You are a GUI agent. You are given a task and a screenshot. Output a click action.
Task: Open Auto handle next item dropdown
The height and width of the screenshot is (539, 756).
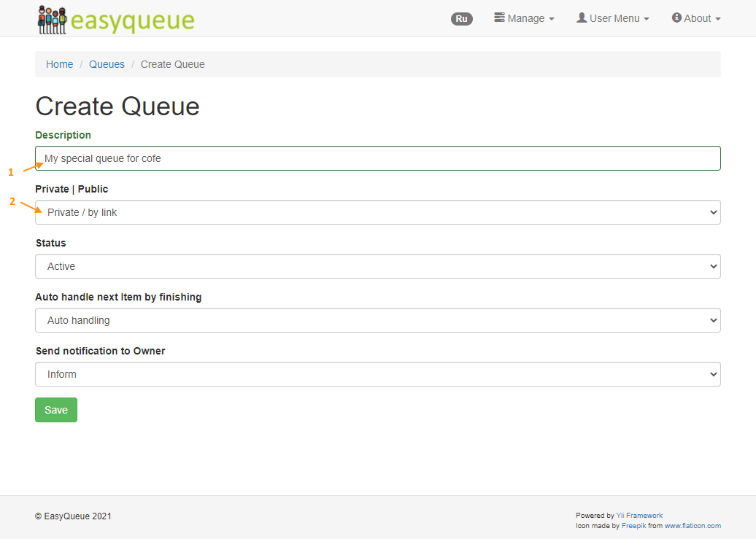point(377,320)
